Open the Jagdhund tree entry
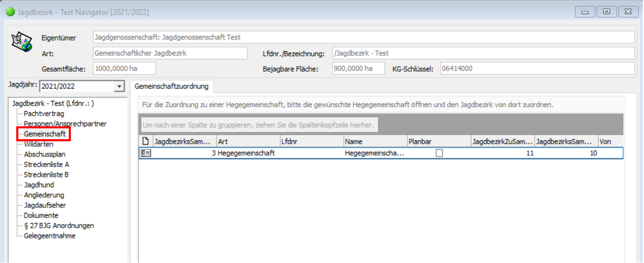 [x=39, y=185]
